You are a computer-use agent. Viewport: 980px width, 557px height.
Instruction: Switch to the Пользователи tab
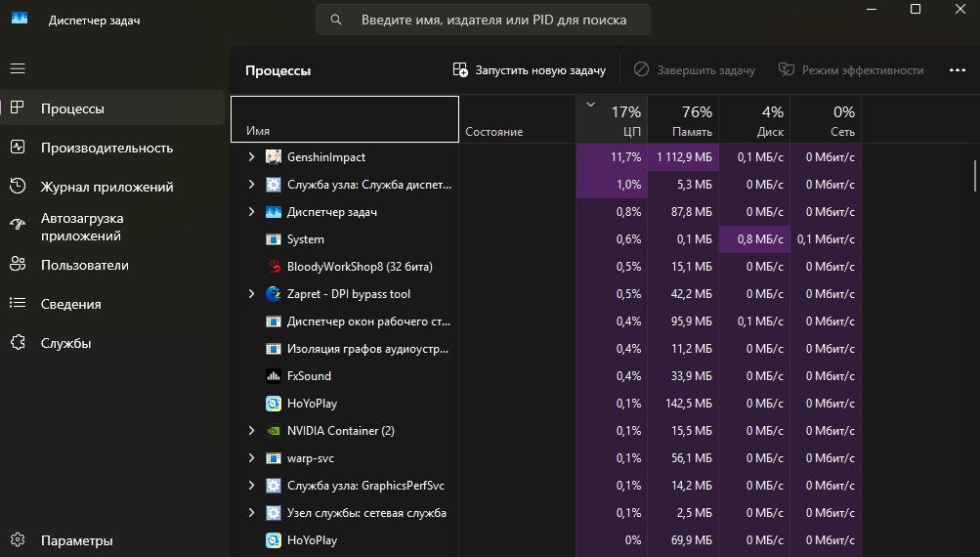pyautogui.click(x=112, y=265)
